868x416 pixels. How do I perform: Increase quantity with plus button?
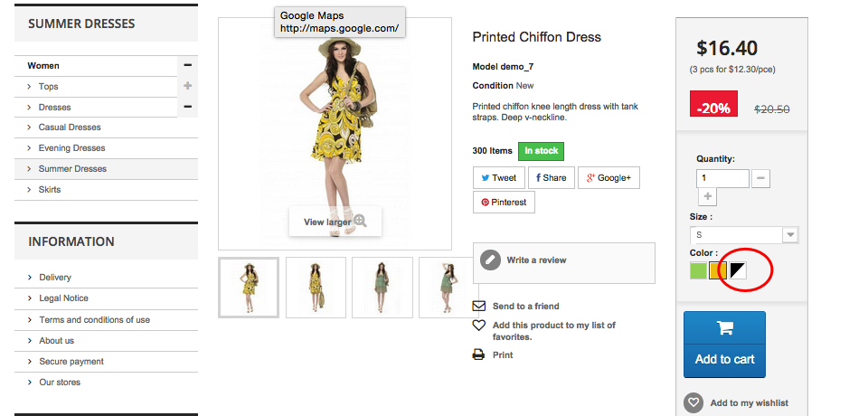(707, 196)
